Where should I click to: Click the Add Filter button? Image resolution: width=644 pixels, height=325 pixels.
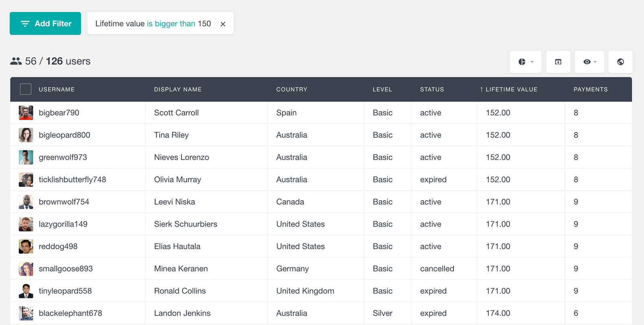coord(45,23)
